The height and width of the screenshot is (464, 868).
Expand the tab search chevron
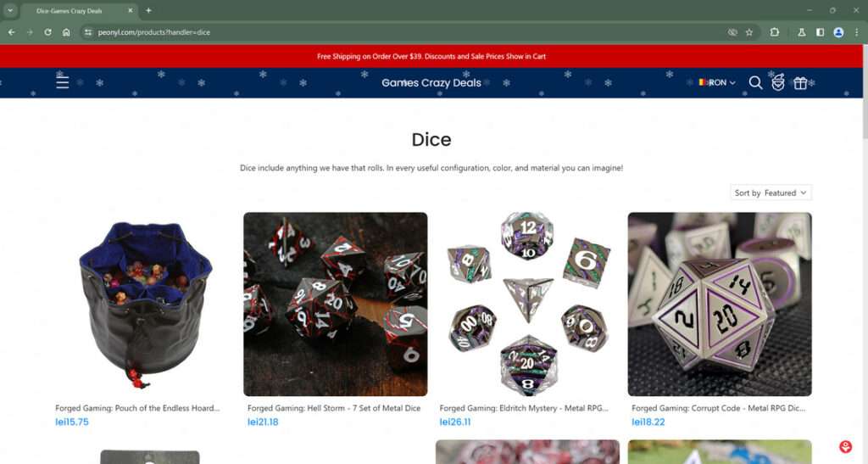pyautogui.click(x=10, y=10)
